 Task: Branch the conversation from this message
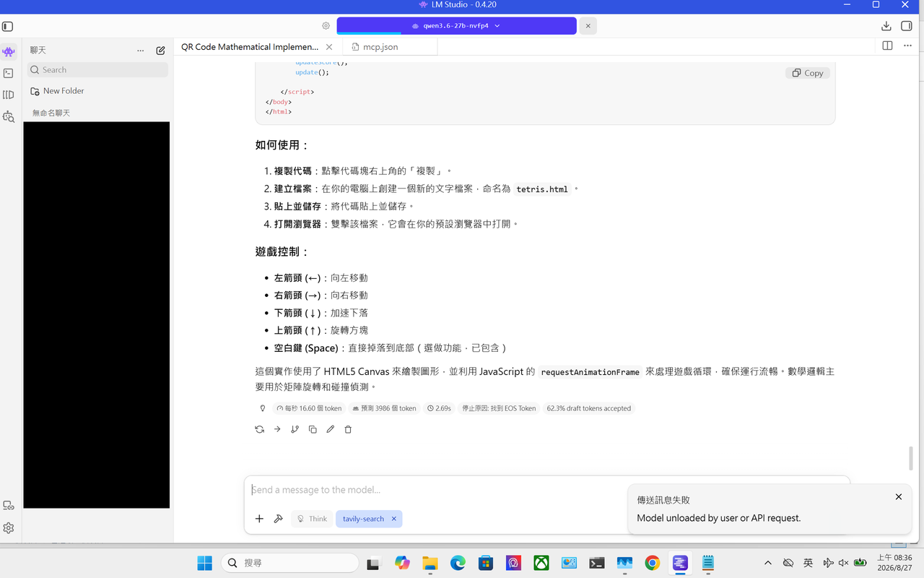(x=295, y=429)
